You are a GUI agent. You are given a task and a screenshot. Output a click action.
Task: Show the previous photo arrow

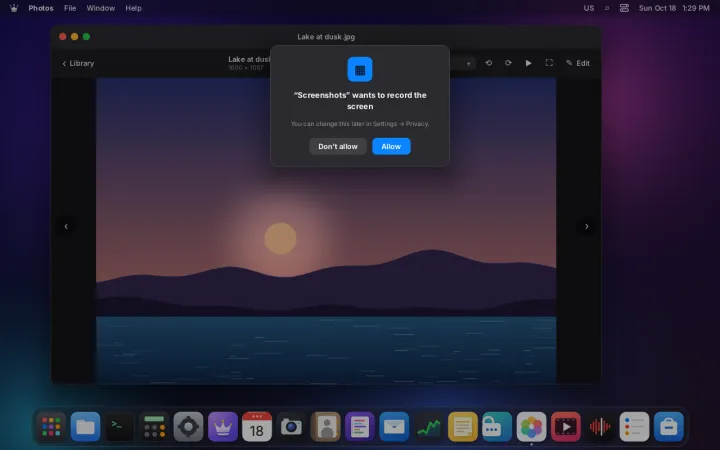66,226
